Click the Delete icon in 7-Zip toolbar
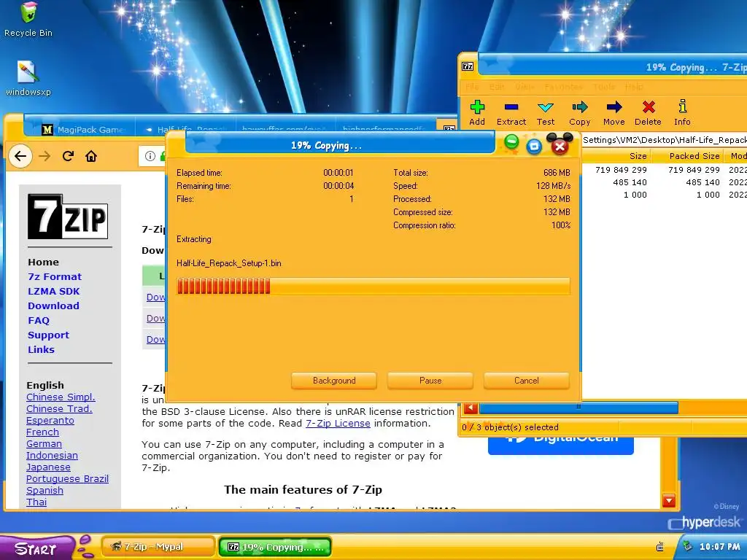747x560 pixels. pos(649,107)
